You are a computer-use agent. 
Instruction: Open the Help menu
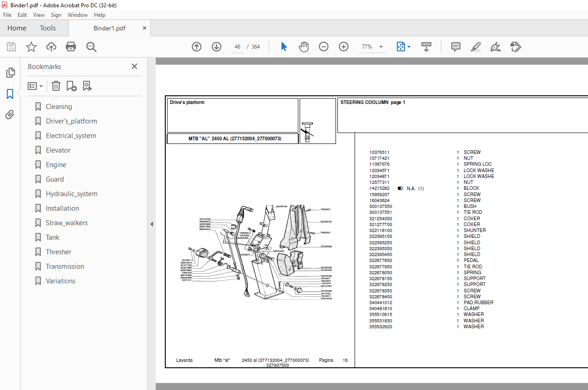99,15
